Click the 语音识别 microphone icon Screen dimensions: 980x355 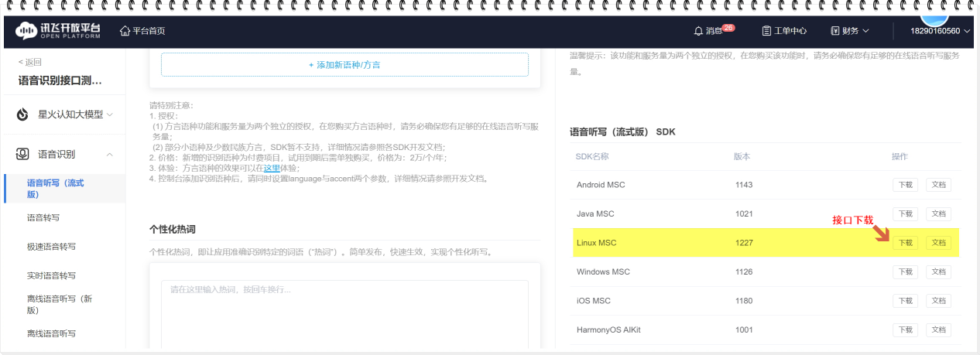click(x=23, y=154)
